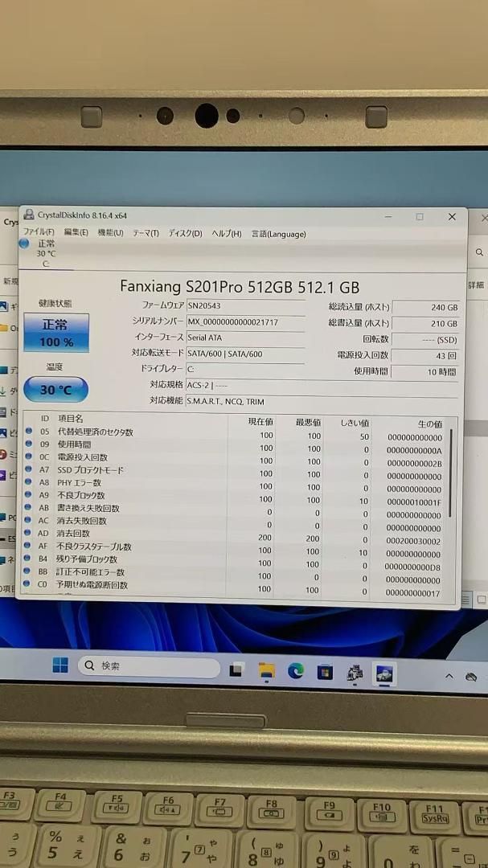This screenshot has width=488, height=868.
Task: Click the 現在値 column header
Action: pyautogui.click(x=260, y=421)
